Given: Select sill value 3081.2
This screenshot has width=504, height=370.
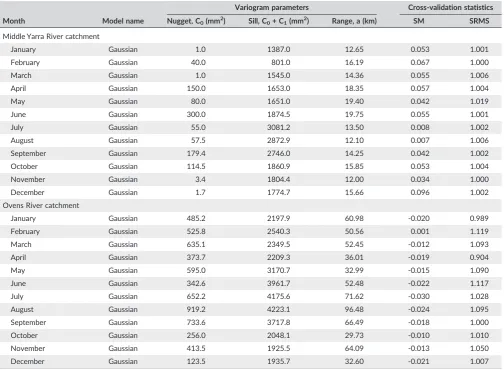Looking at the screenshot, I should point(279,127).
